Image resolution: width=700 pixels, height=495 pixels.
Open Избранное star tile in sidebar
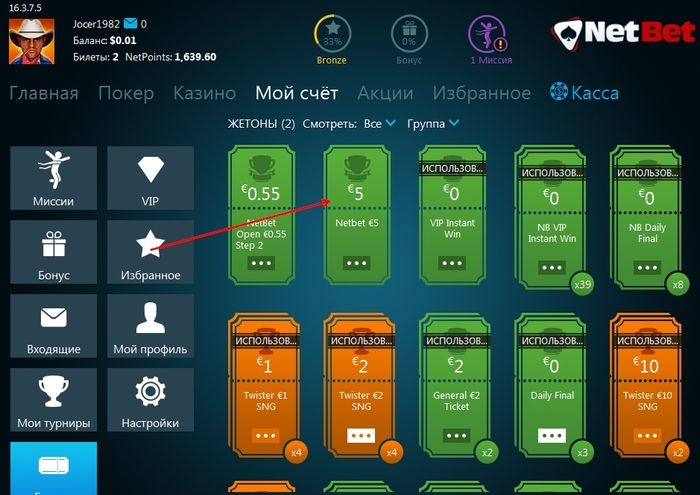150,252
